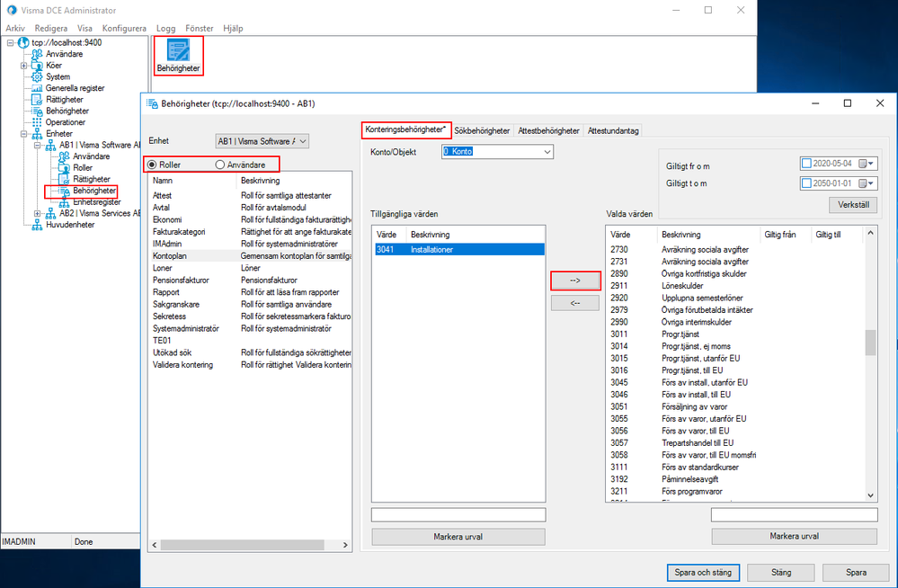Select the Roller icon under AB1
This screenshot has height=588, width=898.
(64, 168)
